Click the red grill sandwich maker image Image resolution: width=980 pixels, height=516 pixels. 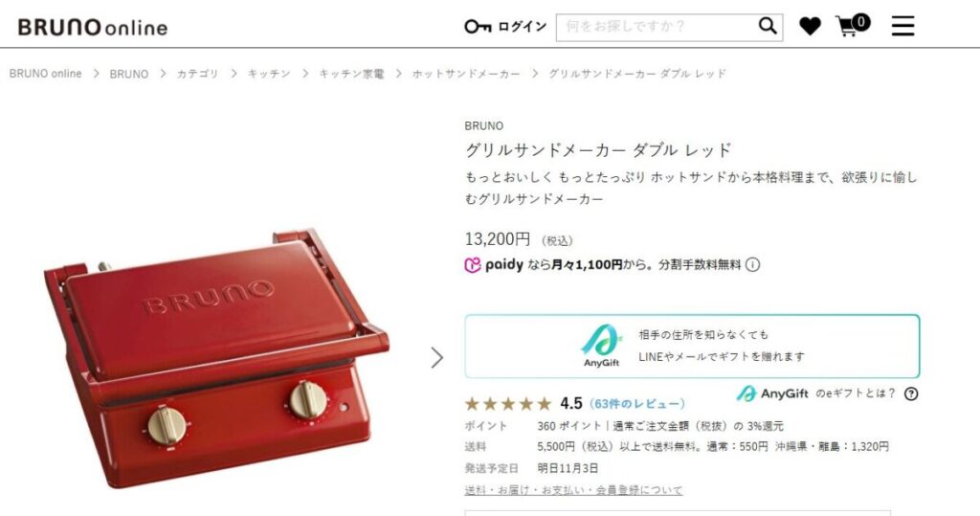pos(216,358)
